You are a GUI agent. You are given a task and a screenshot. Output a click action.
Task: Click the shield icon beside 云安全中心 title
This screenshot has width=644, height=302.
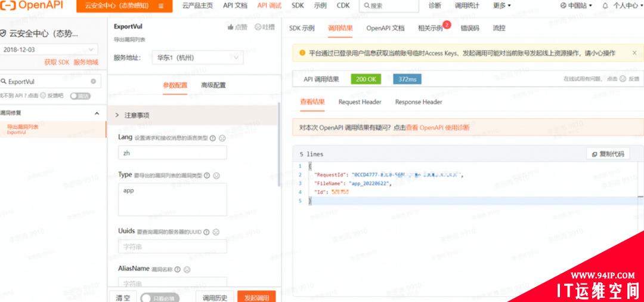pos(3,33)
